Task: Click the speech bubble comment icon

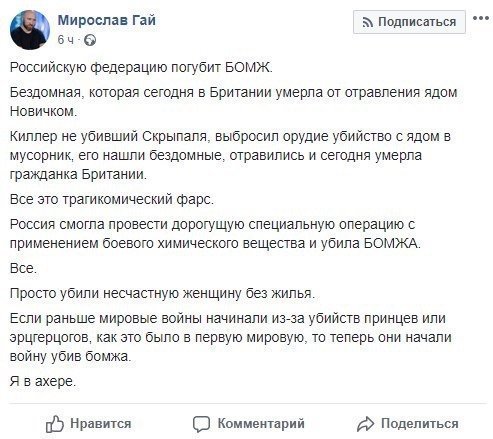Action: tap(201, 424)
